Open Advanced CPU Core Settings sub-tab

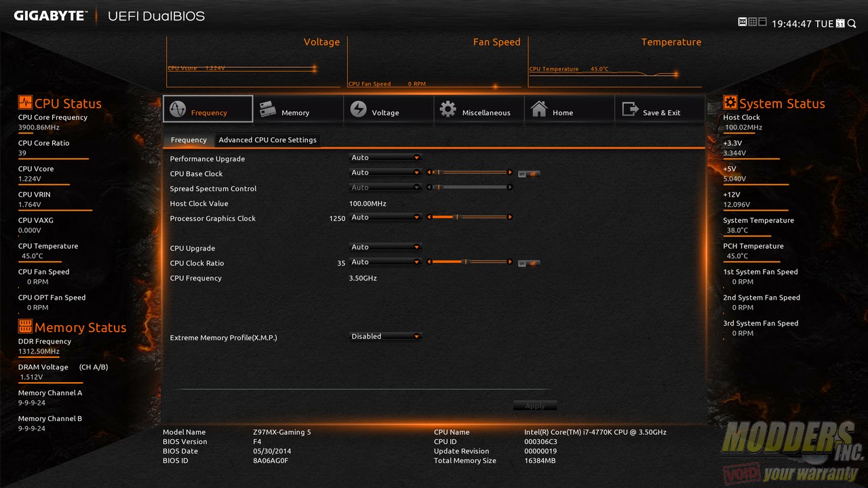[x=267, y=140]
